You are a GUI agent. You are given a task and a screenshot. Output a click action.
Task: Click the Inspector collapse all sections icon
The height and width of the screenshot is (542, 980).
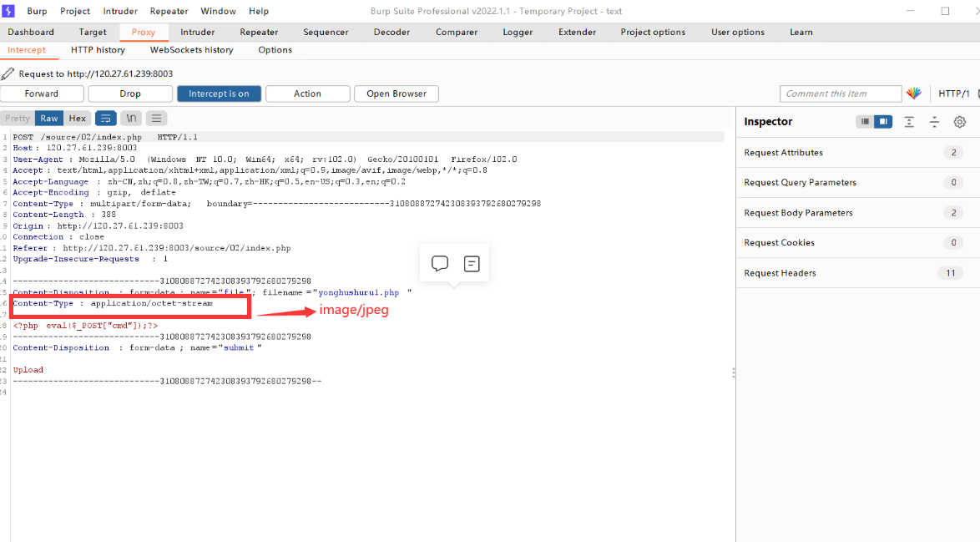[x=934, y=122]
